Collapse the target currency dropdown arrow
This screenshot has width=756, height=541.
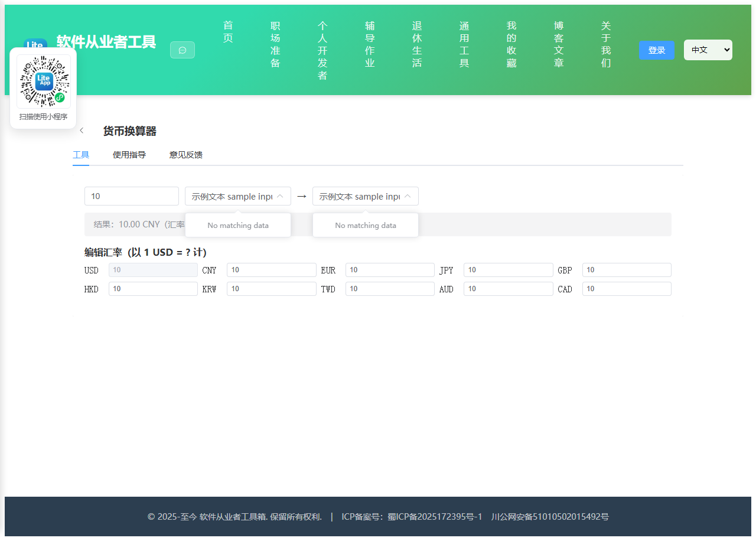(x=408, y=196)
